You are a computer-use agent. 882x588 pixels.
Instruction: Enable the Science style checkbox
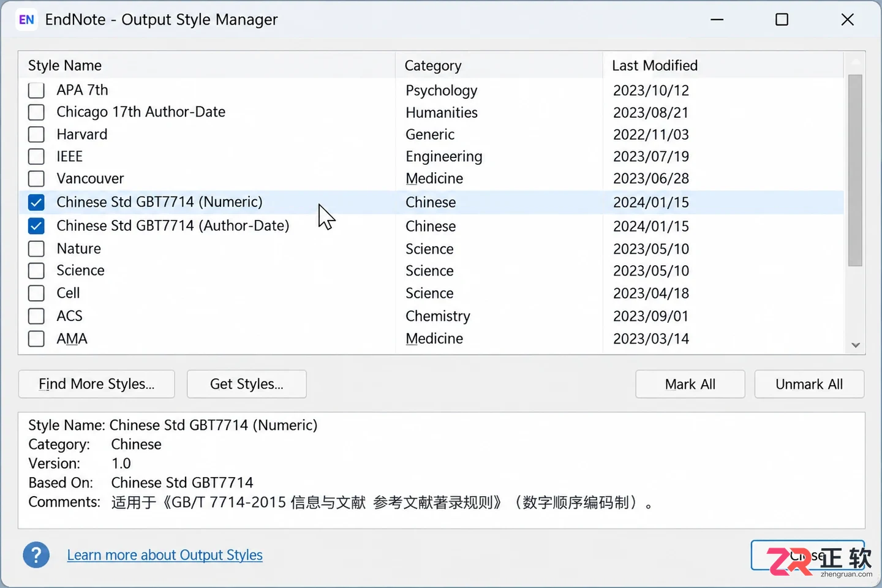point(36,271)
